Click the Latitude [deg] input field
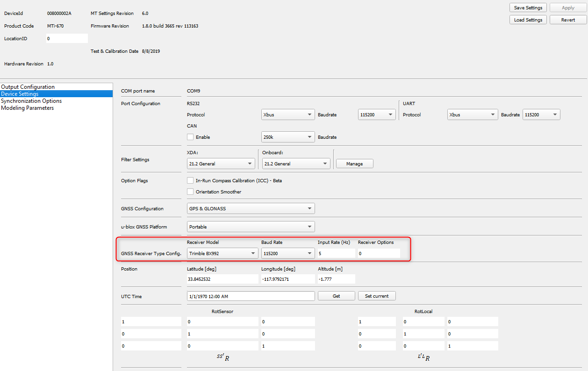 [x=222, y=279]
